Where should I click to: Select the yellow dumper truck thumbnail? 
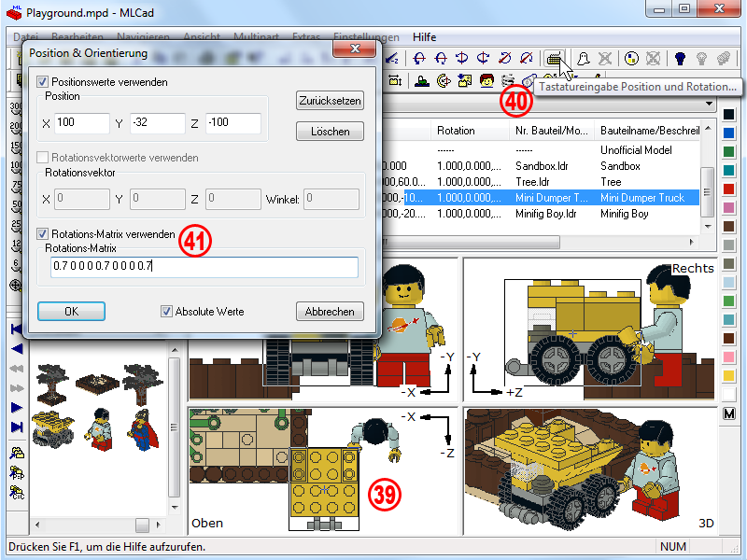pos(53,429)
